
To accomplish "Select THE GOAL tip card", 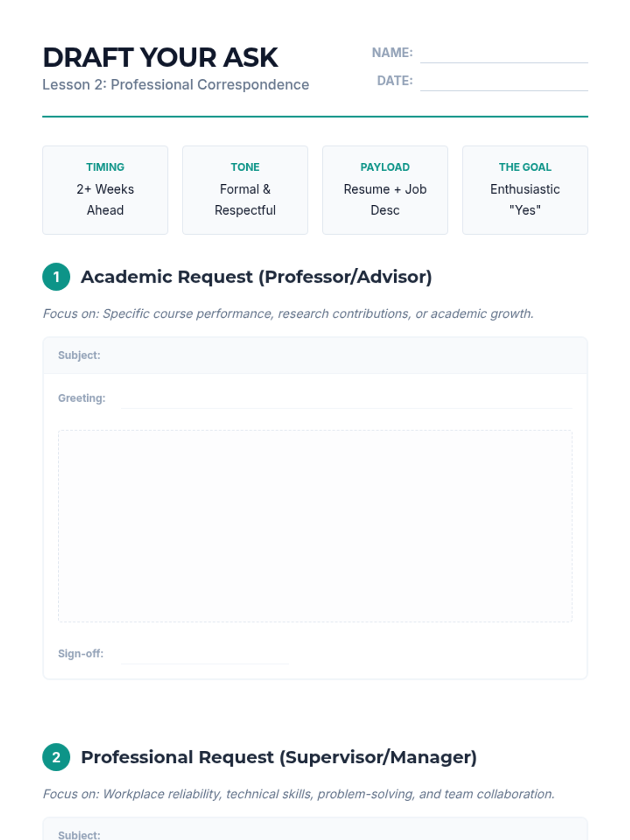I will click(525, 190).
